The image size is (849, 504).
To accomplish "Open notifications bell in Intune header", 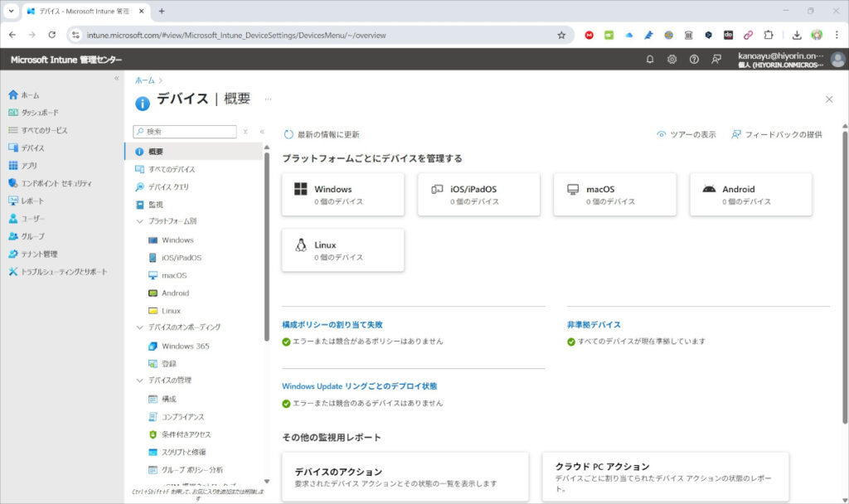I will 650,60.
